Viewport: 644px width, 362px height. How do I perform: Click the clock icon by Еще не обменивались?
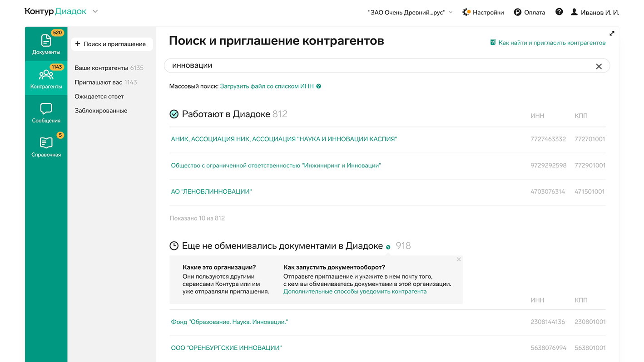tap(174, 246)
